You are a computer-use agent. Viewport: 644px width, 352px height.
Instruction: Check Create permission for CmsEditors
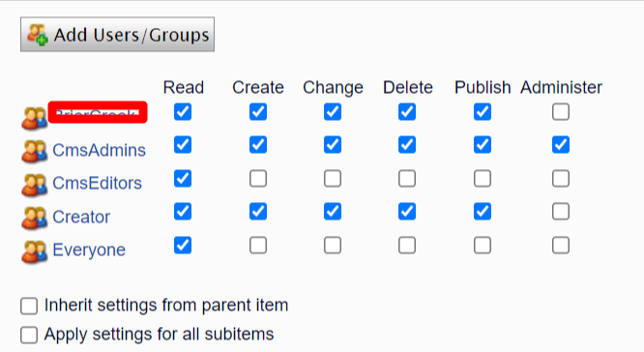(x=258, y=178)
